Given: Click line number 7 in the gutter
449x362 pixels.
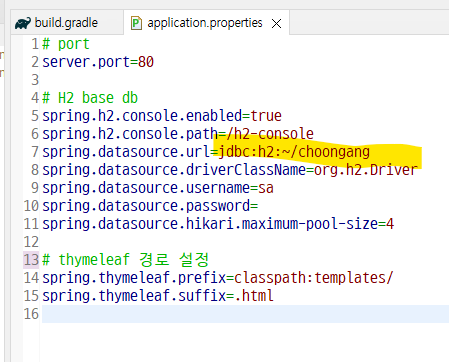Looking at the screenshot, I should point(35,152).
